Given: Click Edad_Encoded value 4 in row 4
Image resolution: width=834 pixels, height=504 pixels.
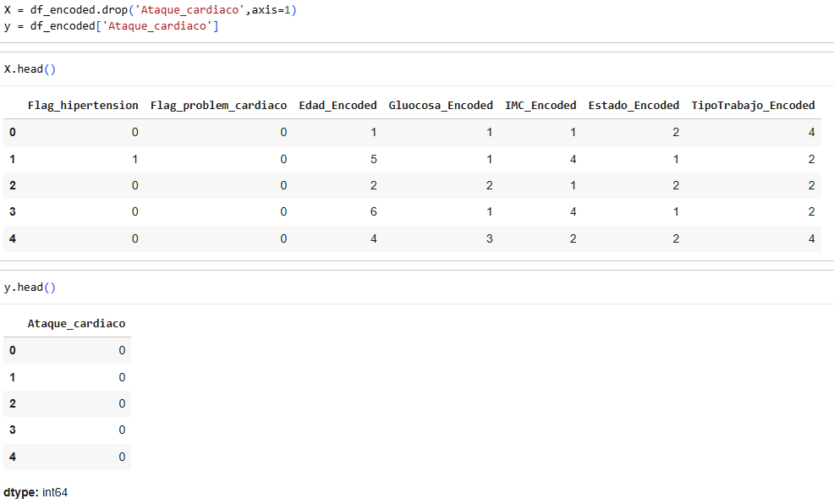Looking at the screenshot, I should click(x=373, y=238).
